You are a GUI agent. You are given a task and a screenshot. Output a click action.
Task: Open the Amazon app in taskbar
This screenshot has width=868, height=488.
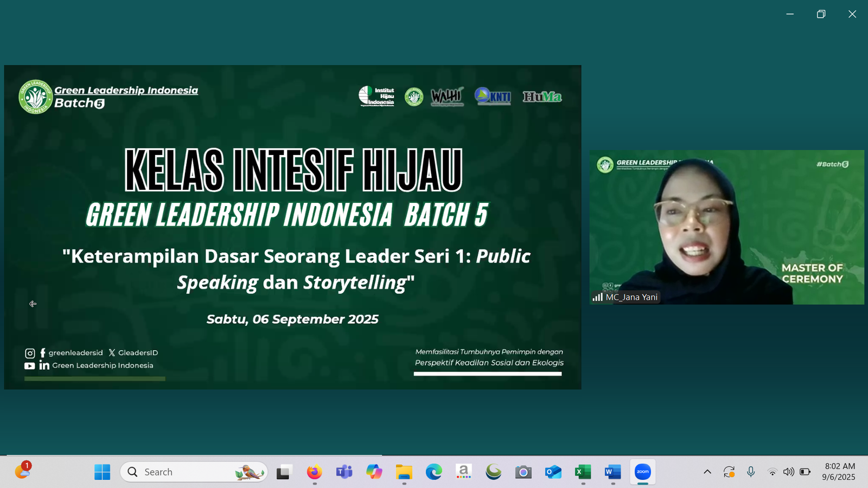(463, 472)
